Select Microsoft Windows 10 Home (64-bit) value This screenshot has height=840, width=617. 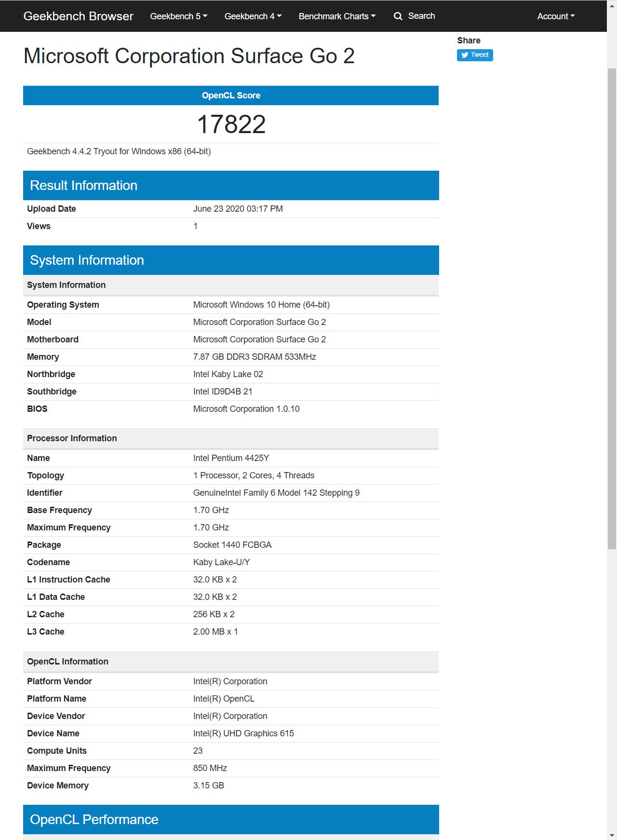(x=261, y=305)
